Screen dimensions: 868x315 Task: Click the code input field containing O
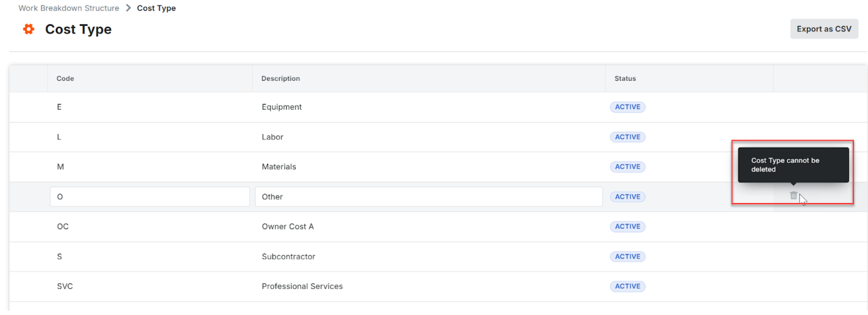pos(149,197)
